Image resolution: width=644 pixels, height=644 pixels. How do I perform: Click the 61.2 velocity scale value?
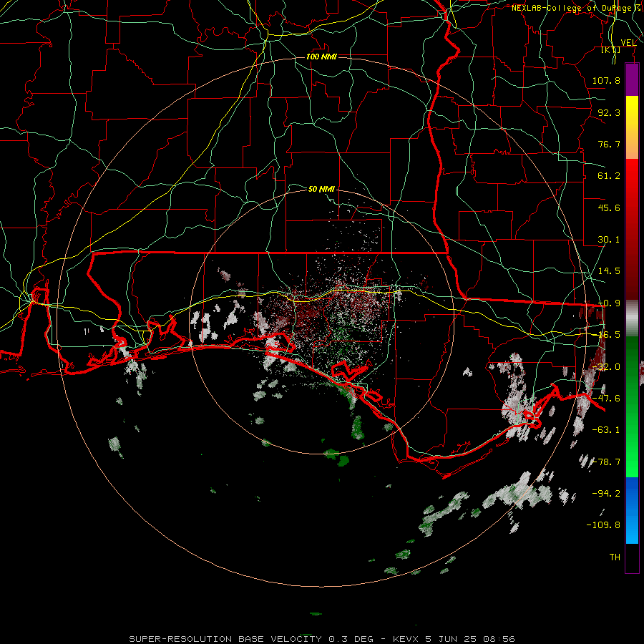tap(609, 176)
